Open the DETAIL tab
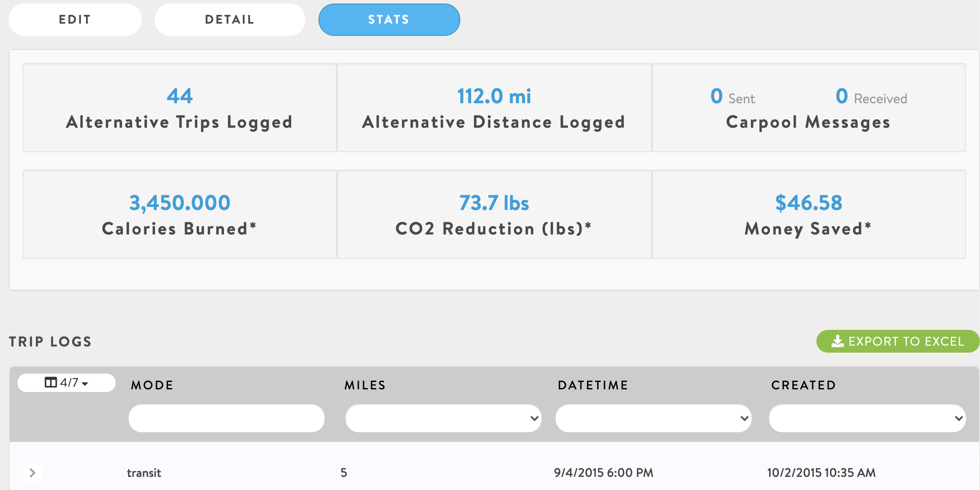The height and width of the screenshot is (490, 980). point(230,20)
